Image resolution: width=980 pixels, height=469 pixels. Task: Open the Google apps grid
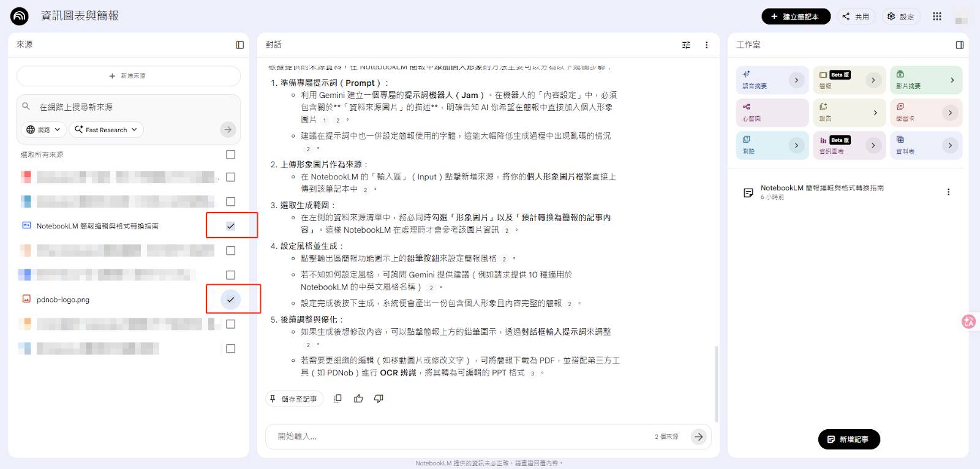pyautogui.click(x=937, y=17)
